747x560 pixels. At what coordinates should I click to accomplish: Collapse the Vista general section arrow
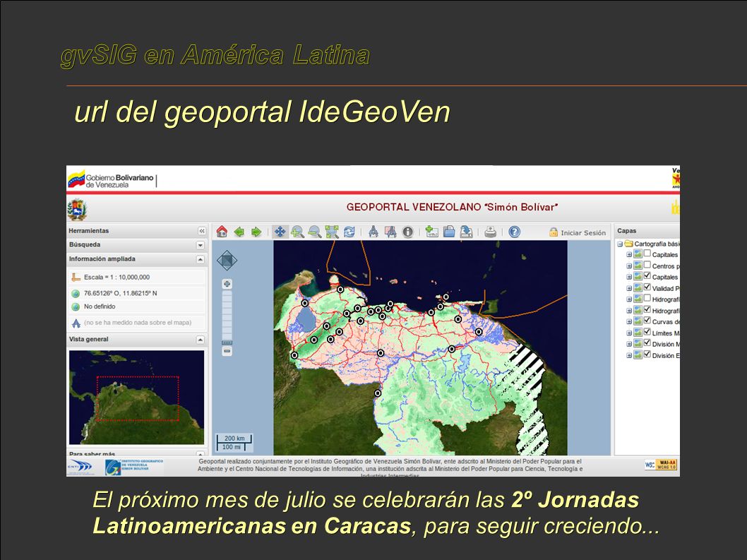tap(201, 340)
